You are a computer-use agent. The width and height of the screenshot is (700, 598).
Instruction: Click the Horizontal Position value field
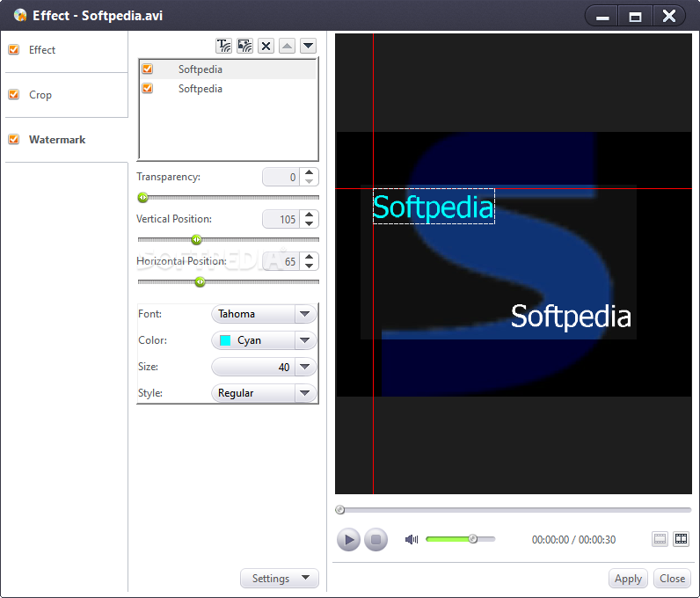point(281,261)
